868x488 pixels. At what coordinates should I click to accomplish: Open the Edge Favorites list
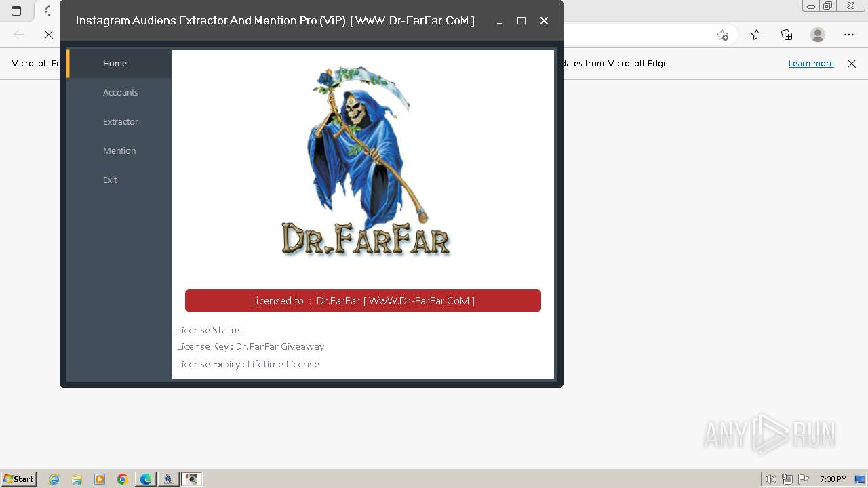pyautogui.click(x=757, y=35)
